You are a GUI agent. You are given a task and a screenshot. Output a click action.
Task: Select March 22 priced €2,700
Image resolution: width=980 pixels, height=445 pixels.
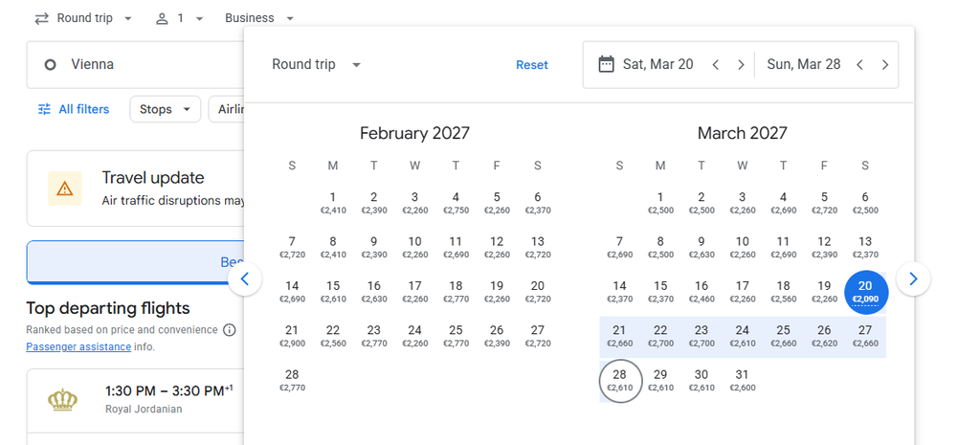(x=660, y=336)
